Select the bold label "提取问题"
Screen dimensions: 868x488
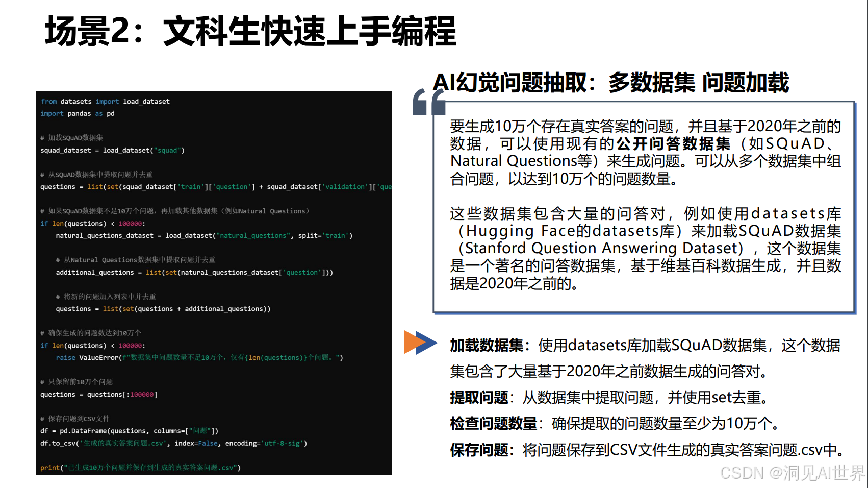(x=479, y=398)
